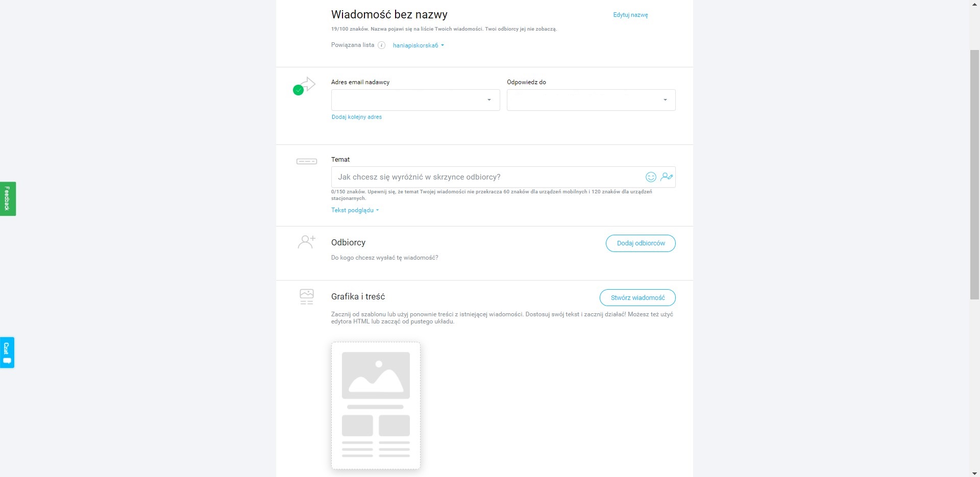This screenshot has width=980, height=477.
Task: Click into the Temat subject input field
Action: 487,177
